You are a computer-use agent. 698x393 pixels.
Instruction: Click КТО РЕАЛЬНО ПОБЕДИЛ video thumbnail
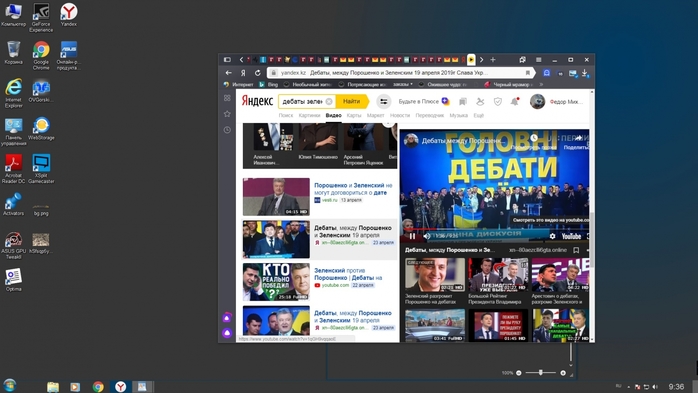[276, 282]
